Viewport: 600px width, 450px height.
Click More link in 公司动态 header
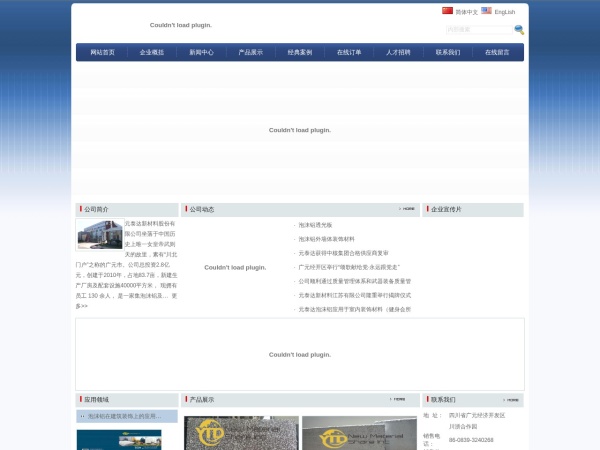click(407, 209)
